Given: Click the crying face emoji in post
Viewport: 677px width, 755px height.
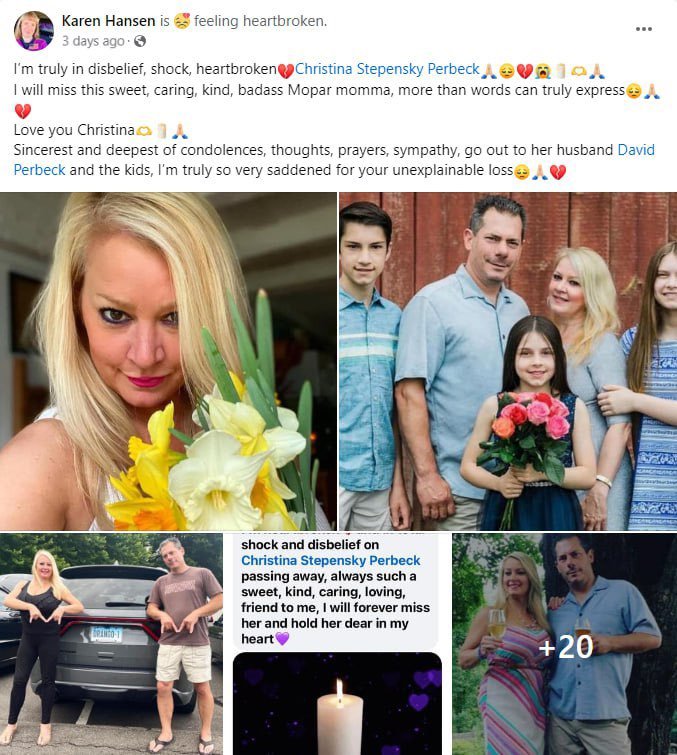Looking at the screenshot, I should pos(543,71).
